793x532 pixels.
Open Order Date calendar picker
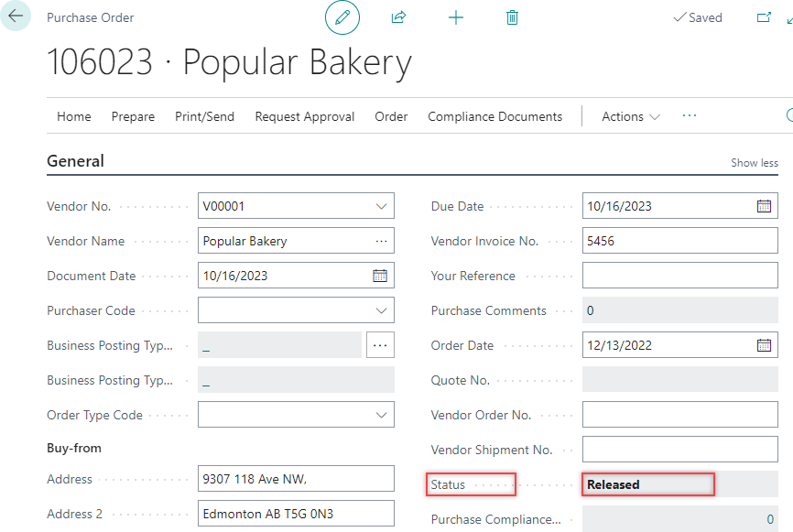764,345
